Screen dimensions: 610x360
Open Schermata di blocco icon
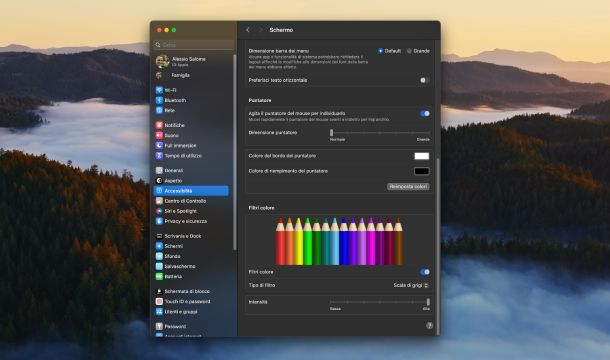[159, 291]
